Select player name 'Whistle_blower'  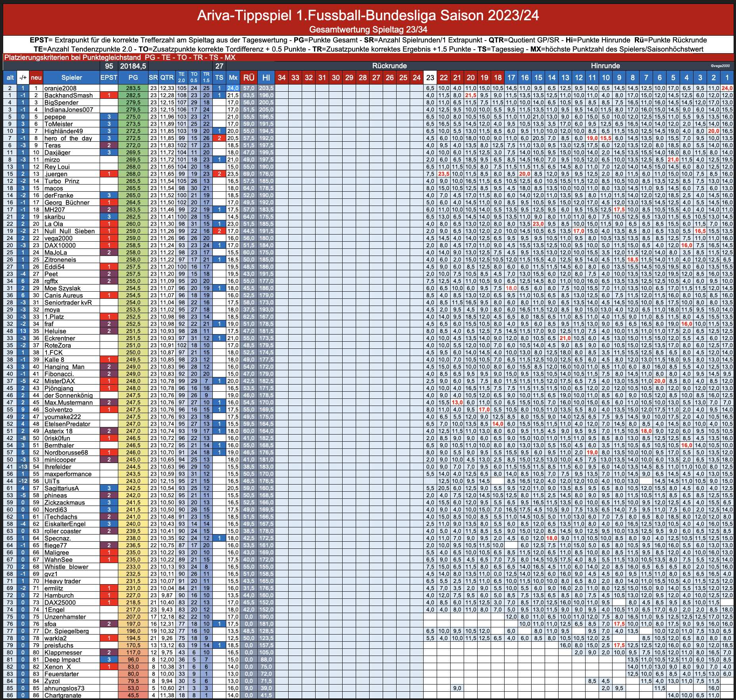point(66,567)
